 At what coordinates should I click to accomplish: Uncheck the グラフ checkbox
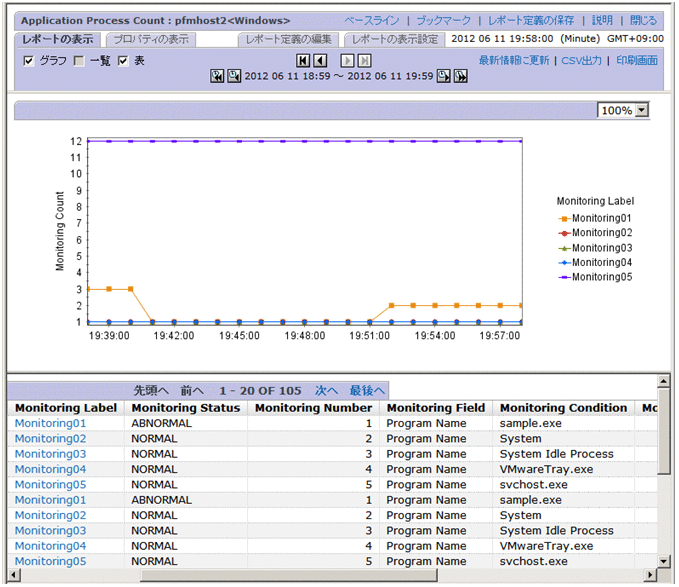(29, 61)
